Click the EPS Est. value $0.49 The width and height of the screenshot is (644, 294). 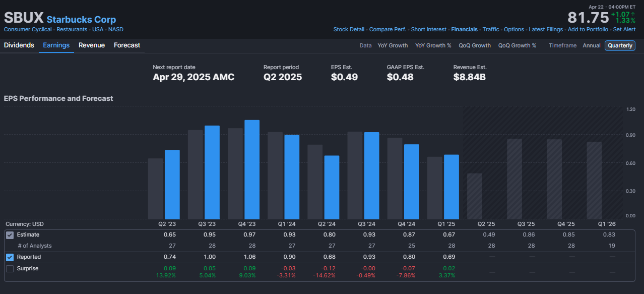pyautogui.click(x=344, y=77)
